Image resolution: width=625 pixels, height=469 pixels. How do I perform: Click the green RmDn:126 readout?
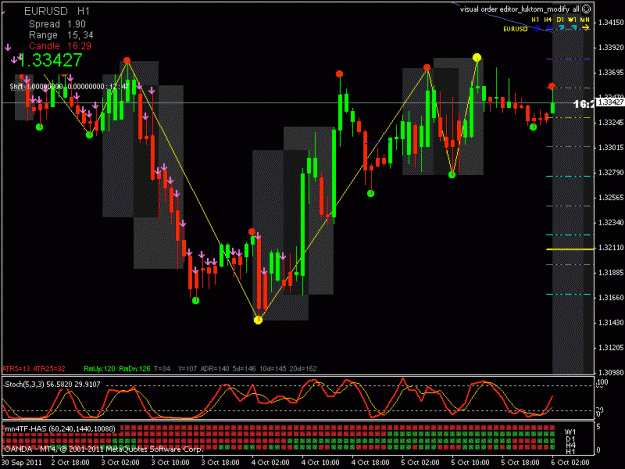134,369
